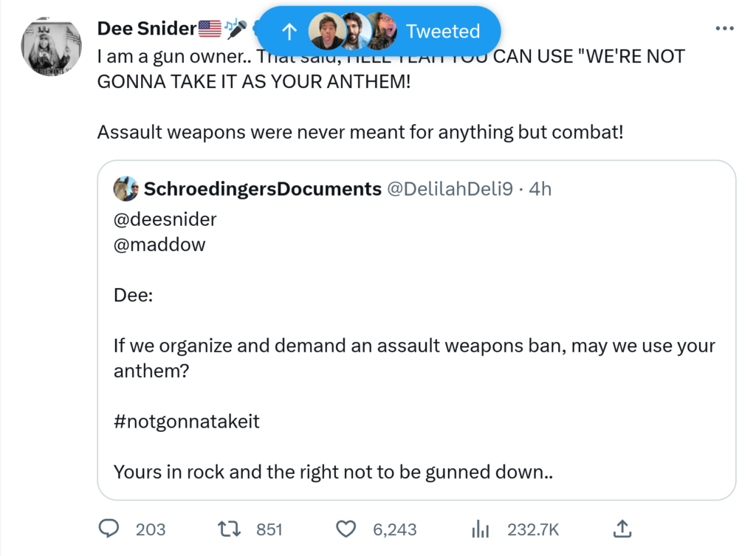Click the reply speech bubble icon

click(x=109, y=529)
